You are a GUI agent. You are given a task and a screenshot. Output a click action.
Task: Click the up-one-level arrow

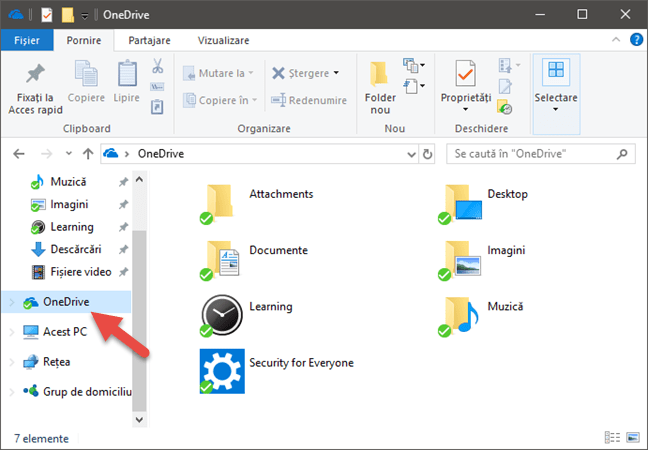point(88,154)
